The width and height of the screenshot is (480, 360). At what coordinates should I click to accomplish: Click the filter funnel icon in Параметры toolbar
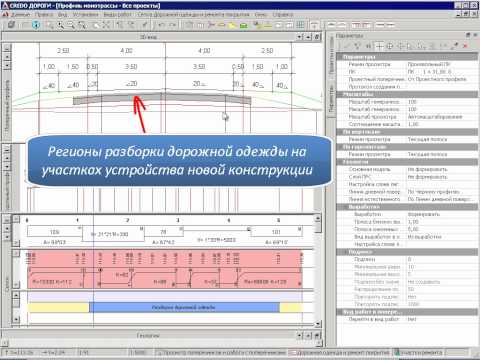coord(357,46)
